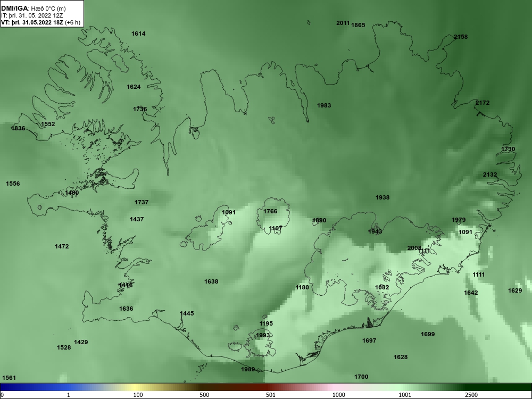Select the 2172 map value
532x399 pixels.
click(x=483, y=103)
